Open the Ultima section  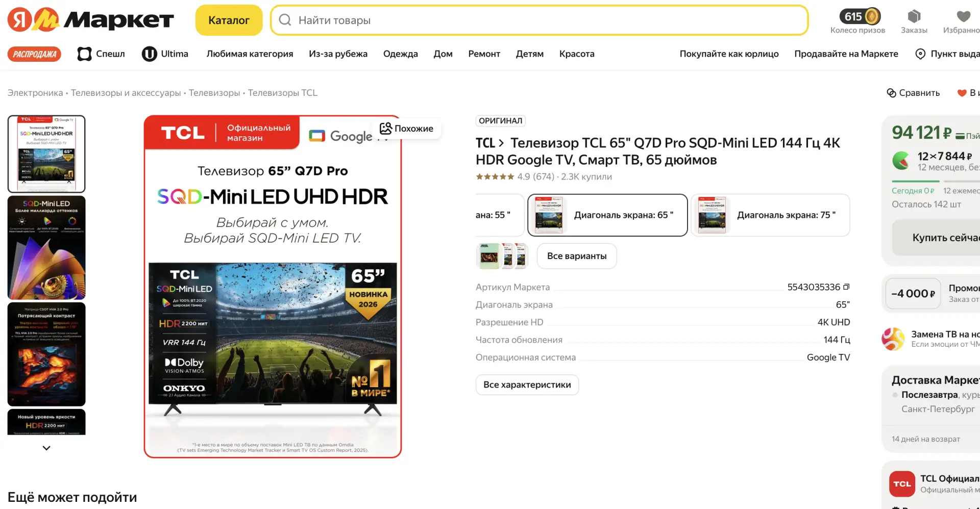pyautogui.click(x=165, y=54)
